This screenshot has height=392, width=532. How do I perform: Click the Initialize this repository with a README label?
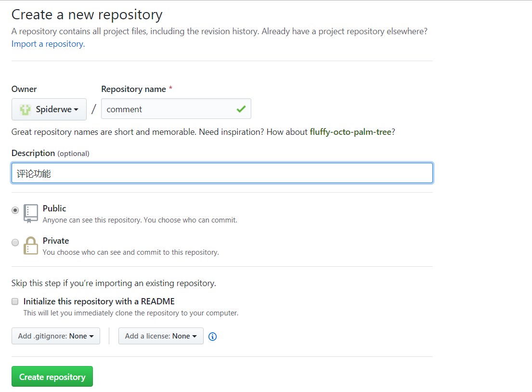click(x=99, y=301)
